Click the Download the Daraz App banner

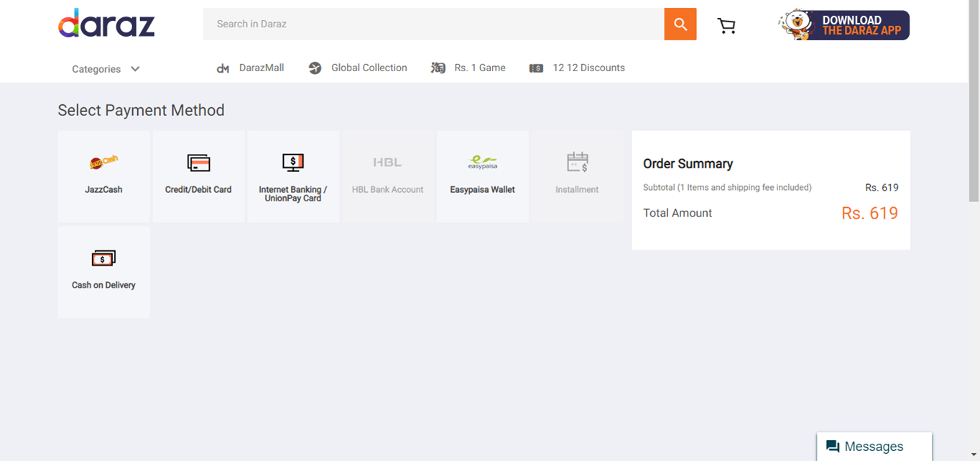844,25
